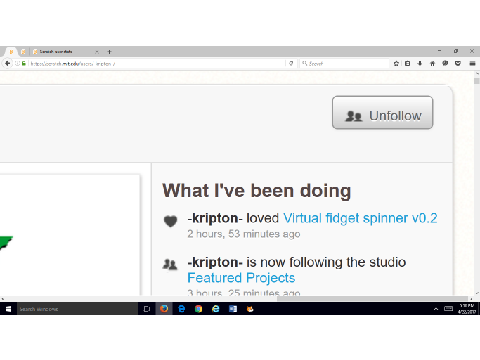Click the heart icon beside loved activity
The image size is (480, 360).
[170, 221]
